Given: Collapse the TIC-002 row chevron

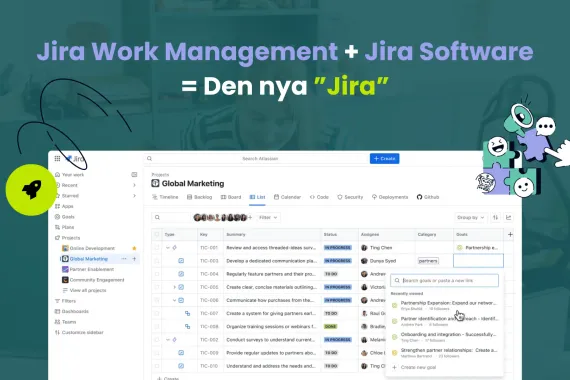Looking at the screenshot, I should coord(168,340).
